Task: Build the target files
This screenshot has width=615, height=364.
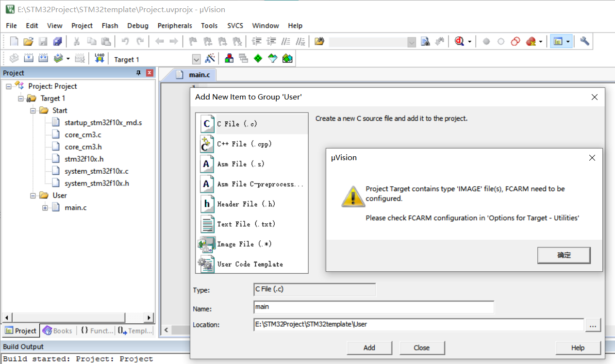Action: coord(29,59)
